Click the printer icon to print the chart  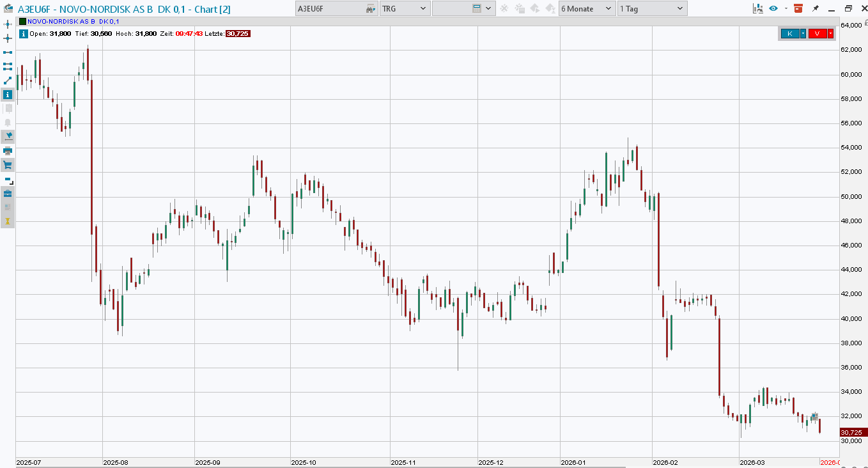8,151
